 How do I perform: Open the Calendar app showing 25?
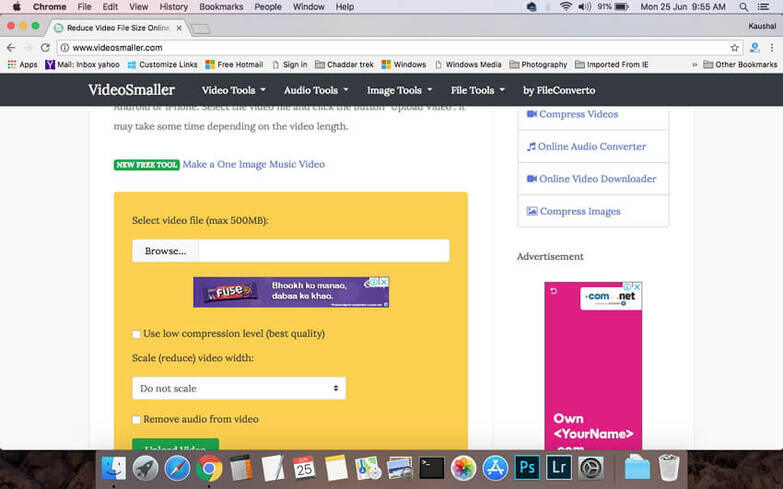coord(304,469)
